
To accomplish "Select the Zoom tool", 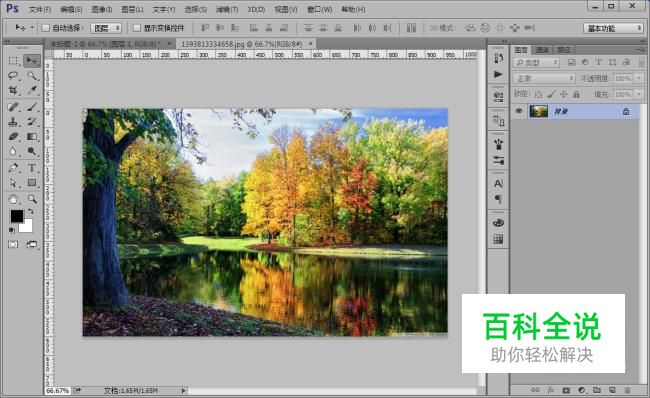I will [x=32, y=199].
